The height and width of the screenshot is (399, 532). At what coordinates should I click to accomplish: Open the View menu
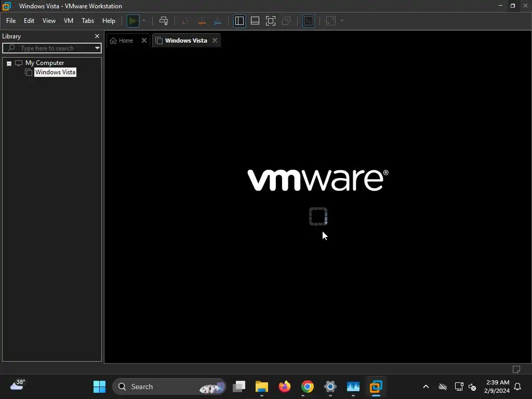[x=49, y=21]
